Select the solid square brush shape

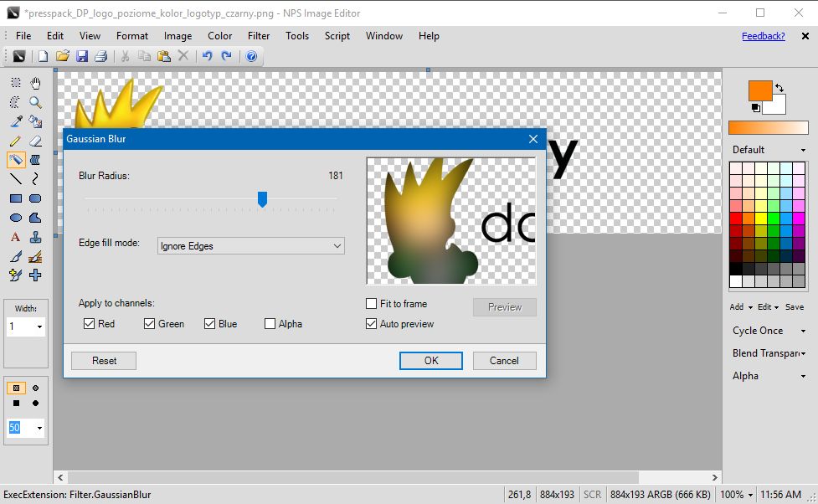pos(16,403)
